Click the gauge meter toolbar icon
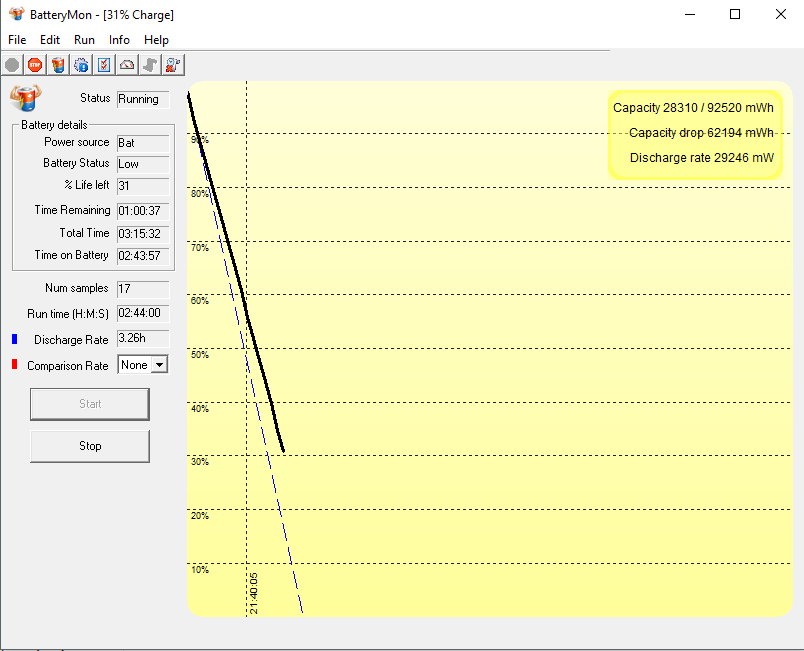This screenshot has height=651, width=804. [127, 65]
